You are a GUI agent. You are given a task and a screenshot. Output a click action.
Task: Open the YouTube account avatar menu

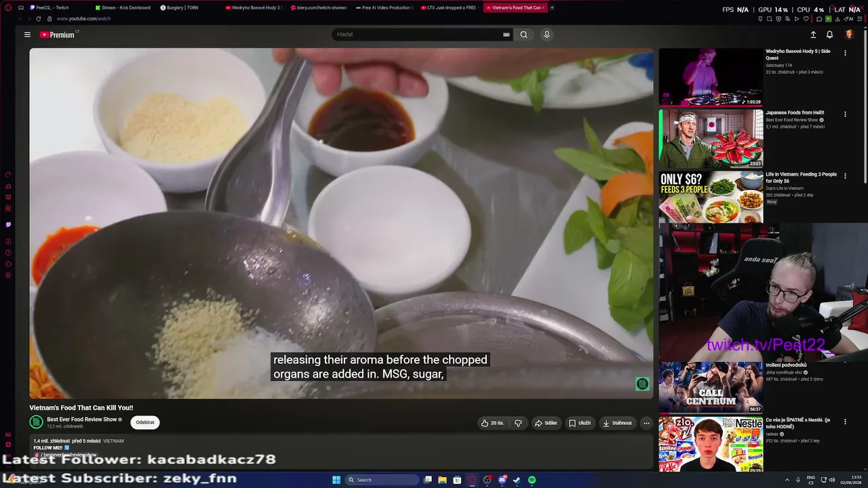point(849,35)
